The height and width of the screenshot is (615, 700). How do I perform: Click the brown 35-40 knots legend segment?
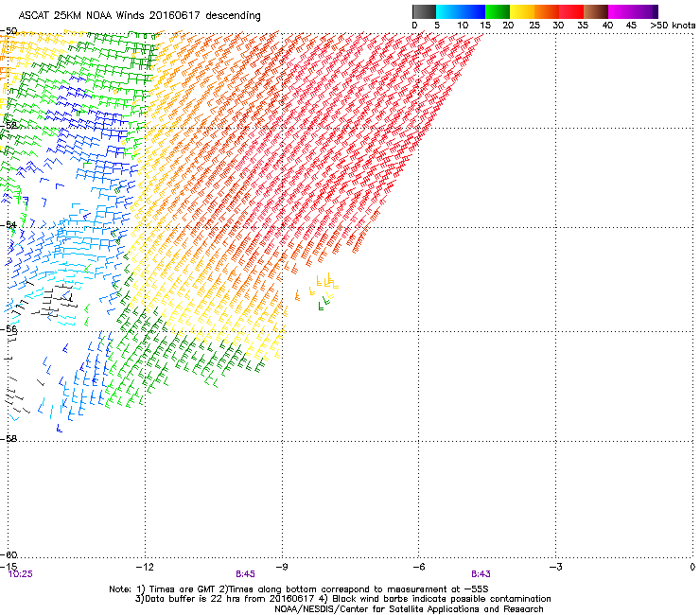(596, 11)
